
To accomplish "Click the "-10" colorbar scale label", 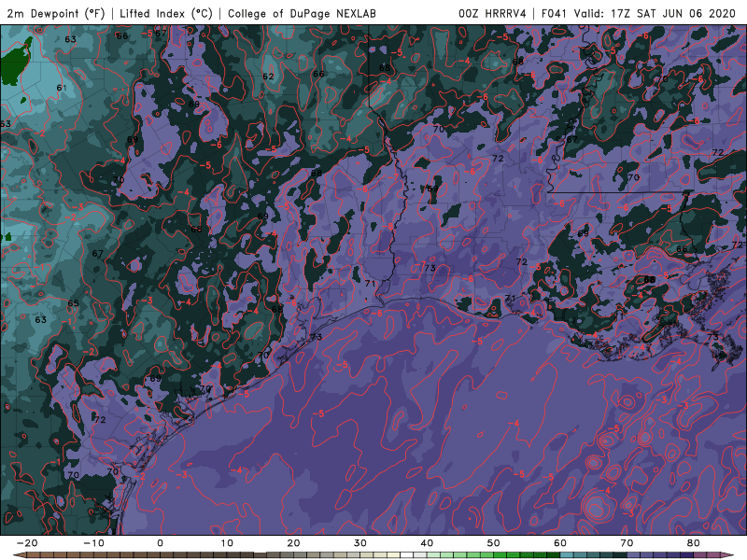I will [x=93, y=543].
